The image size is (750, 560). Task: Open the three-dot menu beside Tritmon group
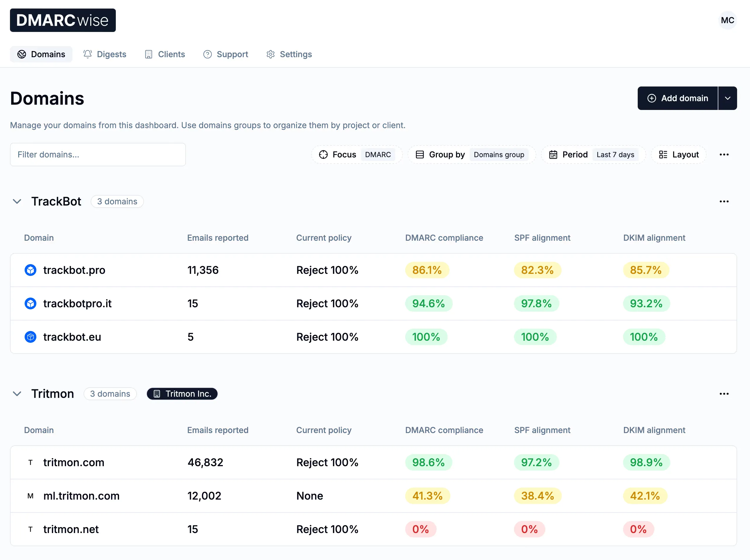(x=724, y=393)
